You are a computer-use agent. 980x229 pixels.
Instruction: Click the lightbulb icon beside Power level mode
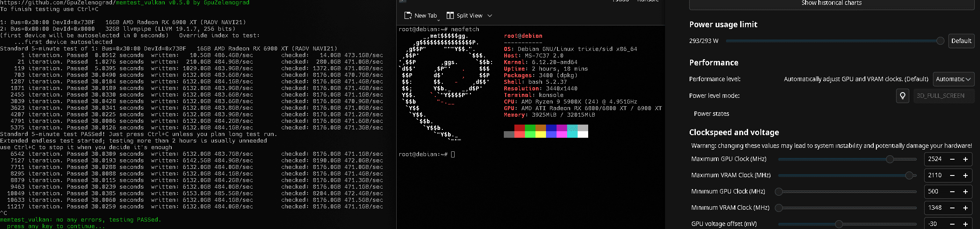pyautogui.click(x=902, y=96)
